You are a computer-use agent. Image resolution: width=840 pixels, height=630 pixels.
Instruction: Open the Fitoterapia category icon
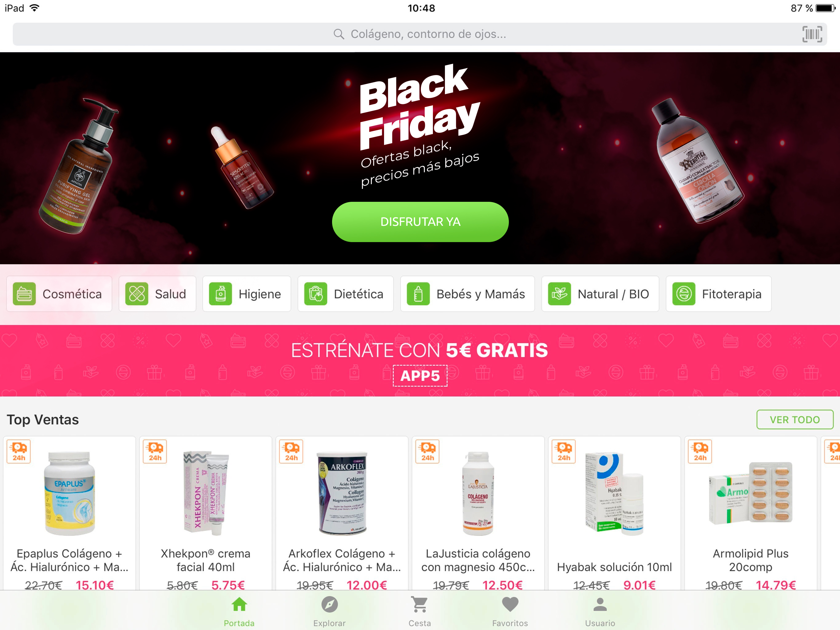pos(683,294)
